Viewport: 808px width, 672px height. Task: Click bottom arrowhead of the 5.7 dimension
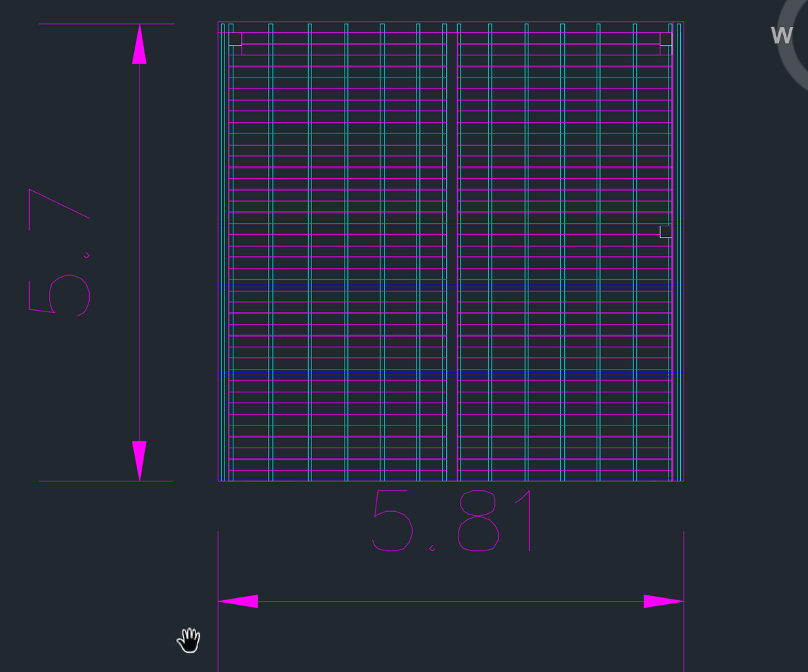[x=140, y=460]
